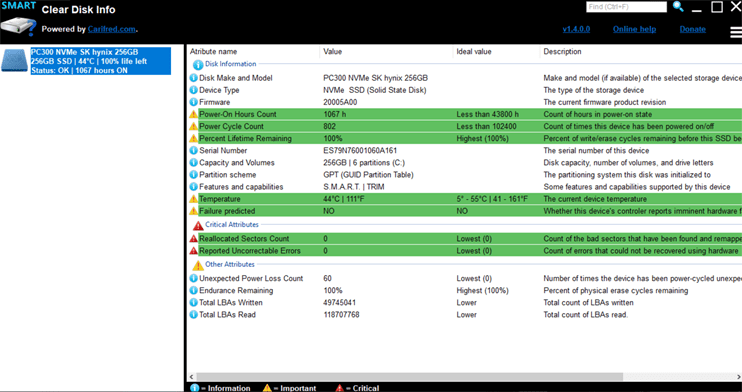Click warning icon beside Power Cycle Count

(194, 126)
